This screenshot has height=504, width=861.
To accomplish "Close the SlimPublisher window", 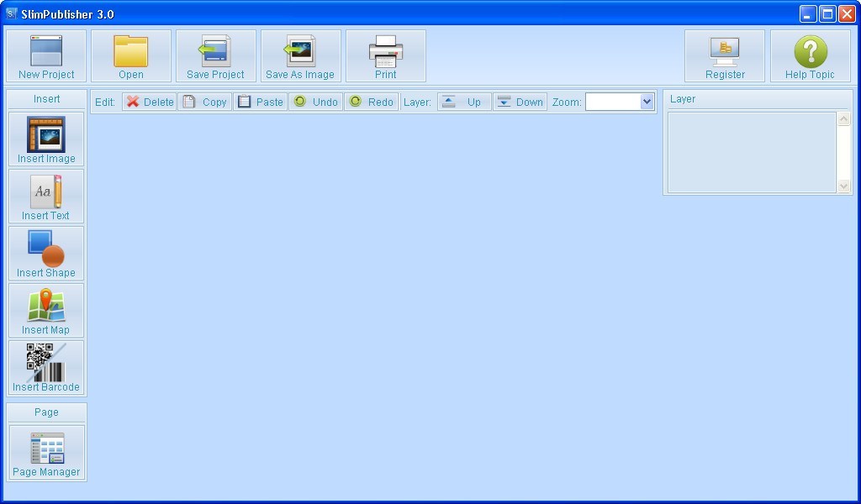I will (847, 13).
